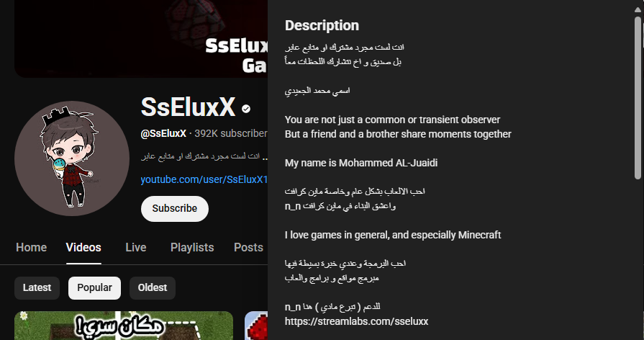The image size is (644, 340).
Task: Open the Playlists tab
Action: (x=192, y=248)
